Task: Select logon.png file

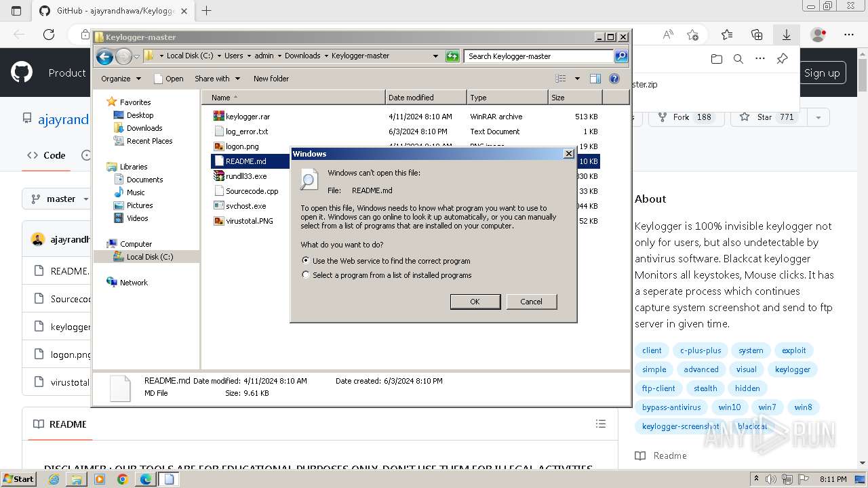Action: pyautogui.click(x=242, y=146)
